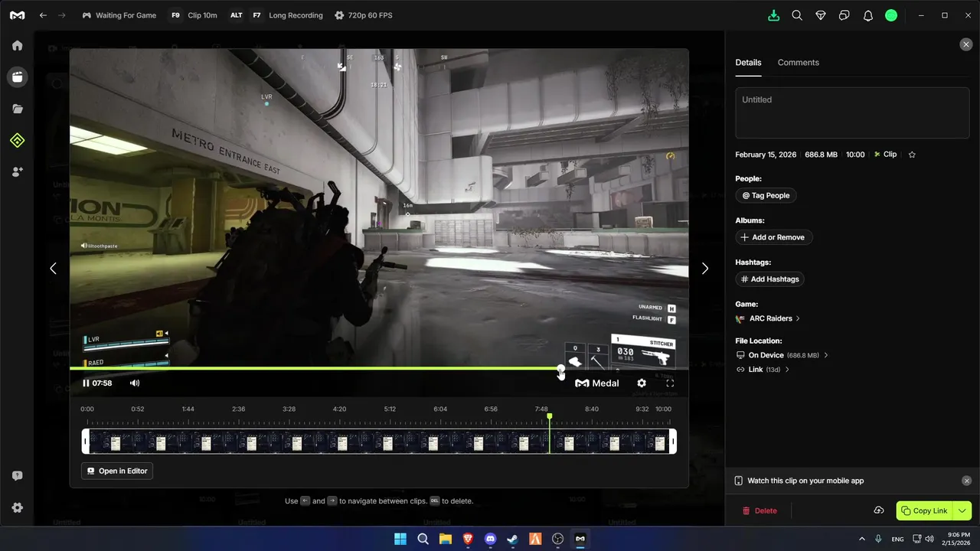980x551 pixels.
Task: Delete the clip
Action: 759,510
